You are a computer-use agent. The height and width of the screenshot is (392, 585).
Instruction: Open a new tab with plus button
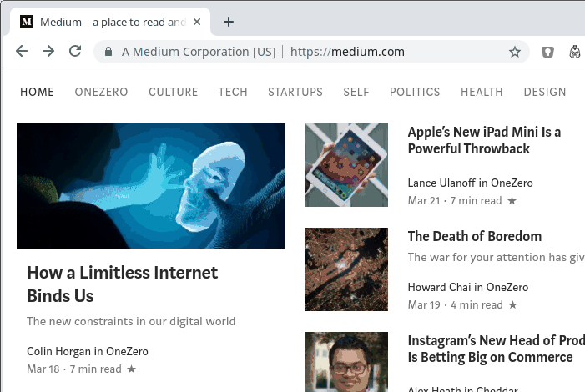[229, 22]
